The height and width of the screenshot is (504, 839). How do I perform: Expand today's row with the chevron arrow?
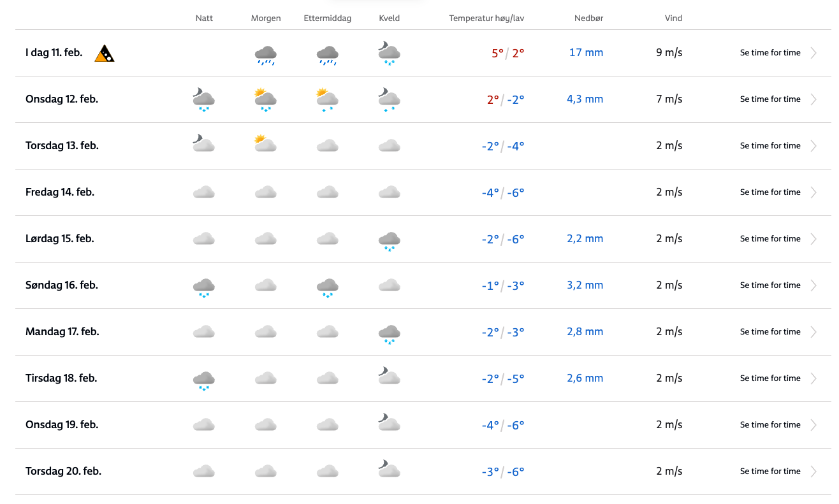[813, 53]
